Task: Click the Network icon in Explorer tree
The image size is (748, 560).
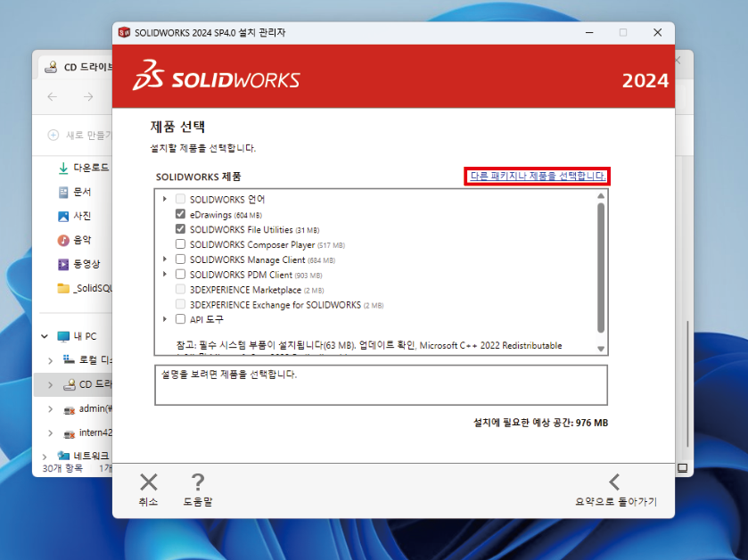Action: tap(63, 456)
